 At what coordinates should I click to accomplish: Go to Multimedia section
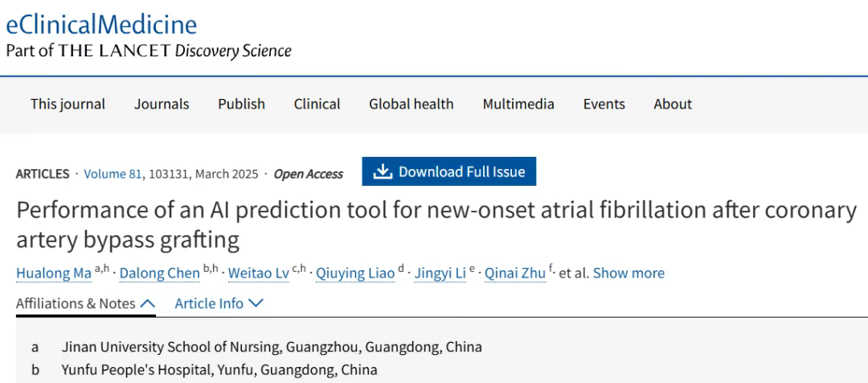pyautogui.click(x=518, y=105)
